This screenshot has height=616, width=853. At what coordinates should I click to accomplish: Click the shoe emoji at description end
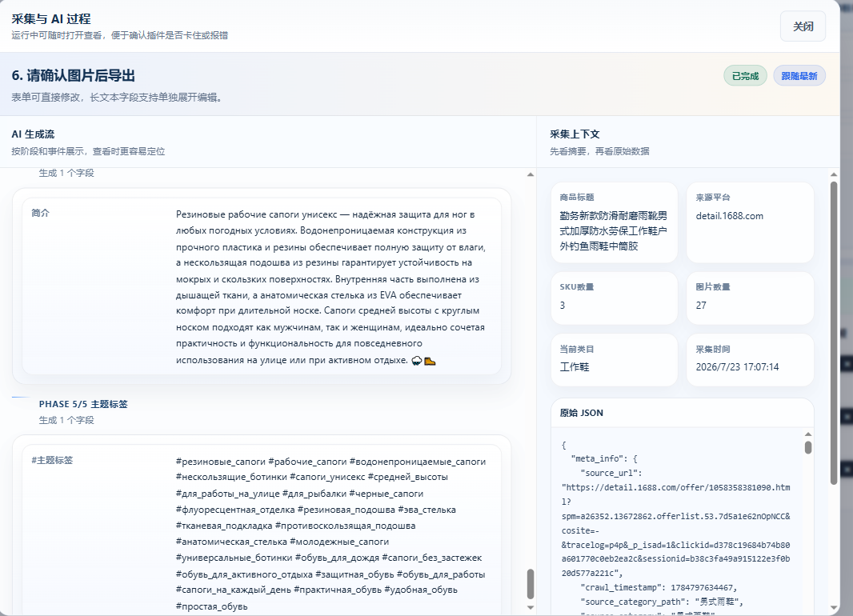coord(430,361)
